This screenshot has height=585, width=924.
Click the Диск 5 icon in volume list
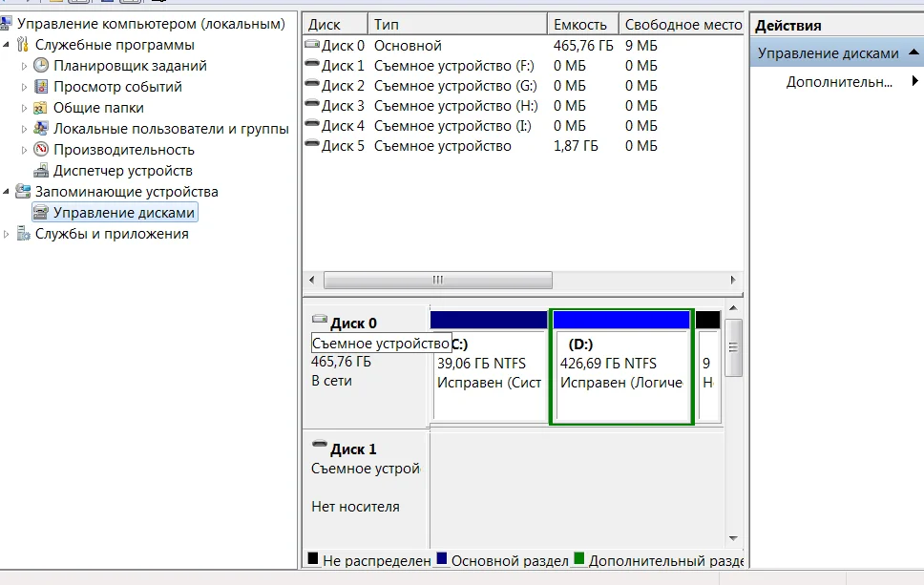pos(312,143)
